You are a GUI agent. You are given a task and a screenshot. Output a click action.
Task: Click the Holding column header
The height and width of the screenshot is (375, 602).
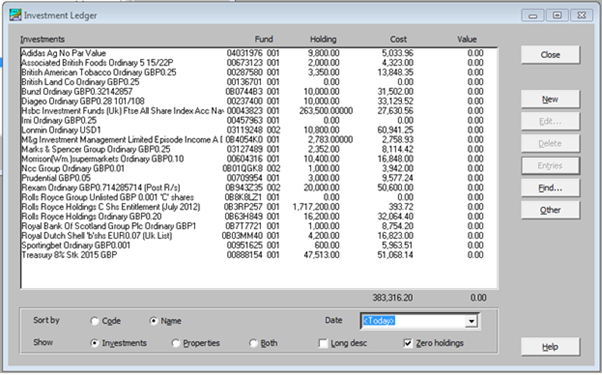pyautogui.click(x=323, y=39)
